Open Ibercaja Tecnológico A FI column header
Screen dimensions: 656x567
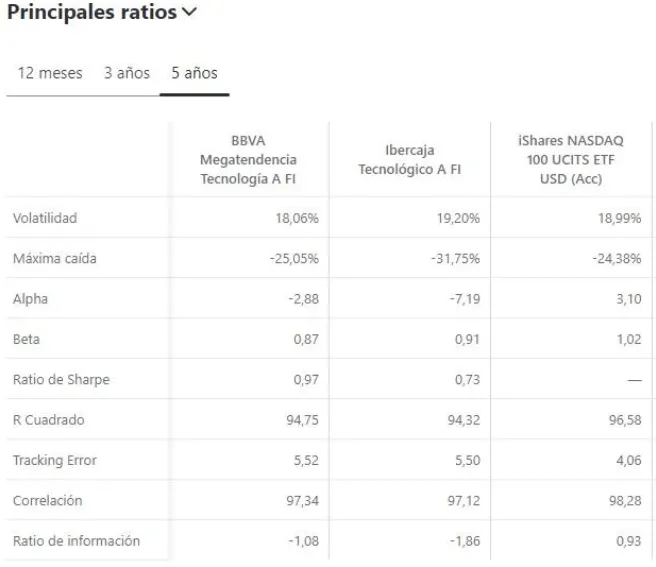409,159
